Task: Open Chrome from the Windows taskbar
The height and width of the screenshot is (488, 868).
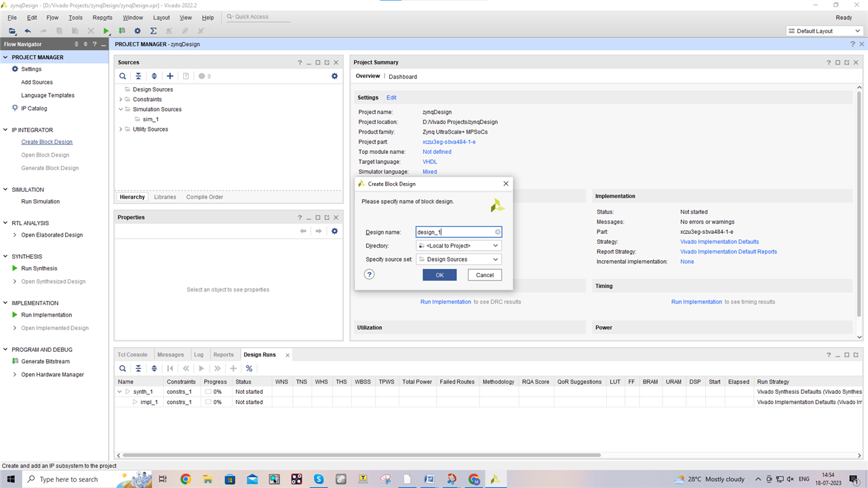Action: pyautogui.click(x=186, y=479)
